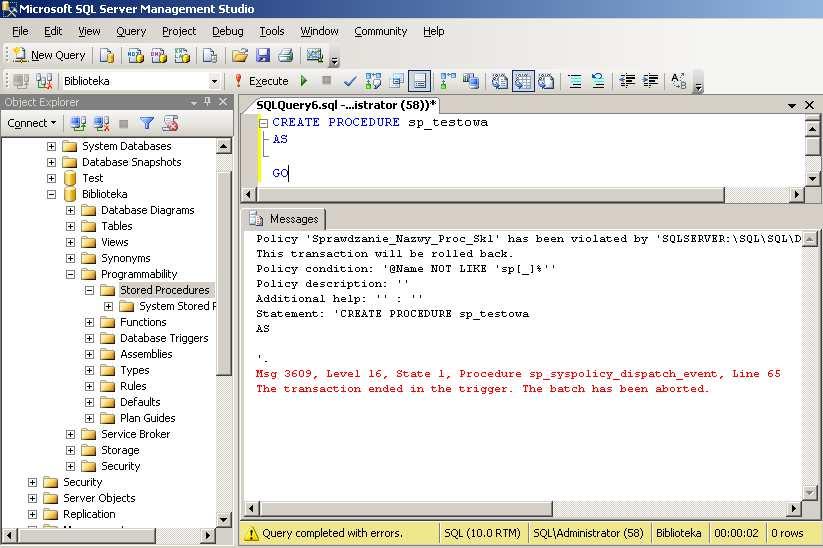Click the Object Explorer vertical scrollbar
The width and height of the screenshot is (823, 548).
tap(224, 273)
